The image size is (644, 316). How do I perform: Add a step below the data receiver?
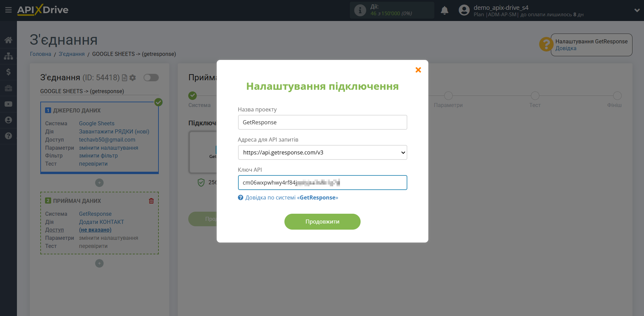99,263
